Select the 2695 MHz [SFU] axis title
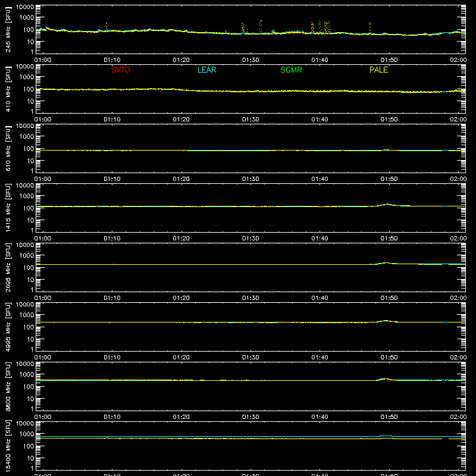This screenshot has width=476, height=476. [8, 267]
